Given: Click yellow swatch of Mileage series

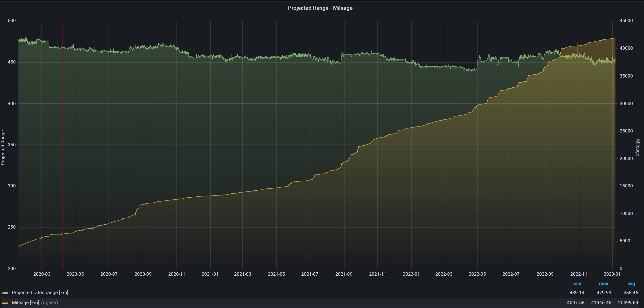Looking at the screenshot, I should coord(5,303).
